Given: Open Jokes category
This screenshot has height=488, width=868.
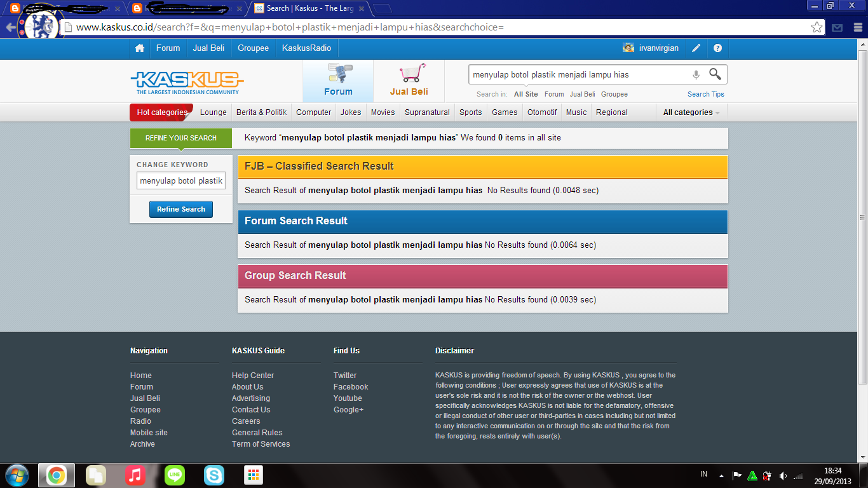Looking at the screenshot, I should [x=351, y=112].
